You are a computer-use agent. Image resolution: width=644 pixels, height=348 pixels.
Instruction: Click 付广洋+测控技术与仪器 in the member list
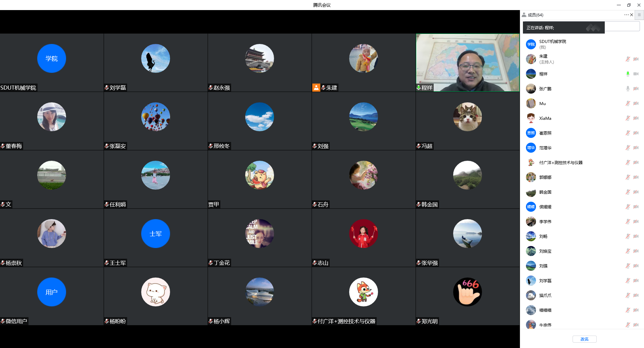coord(560,162)
